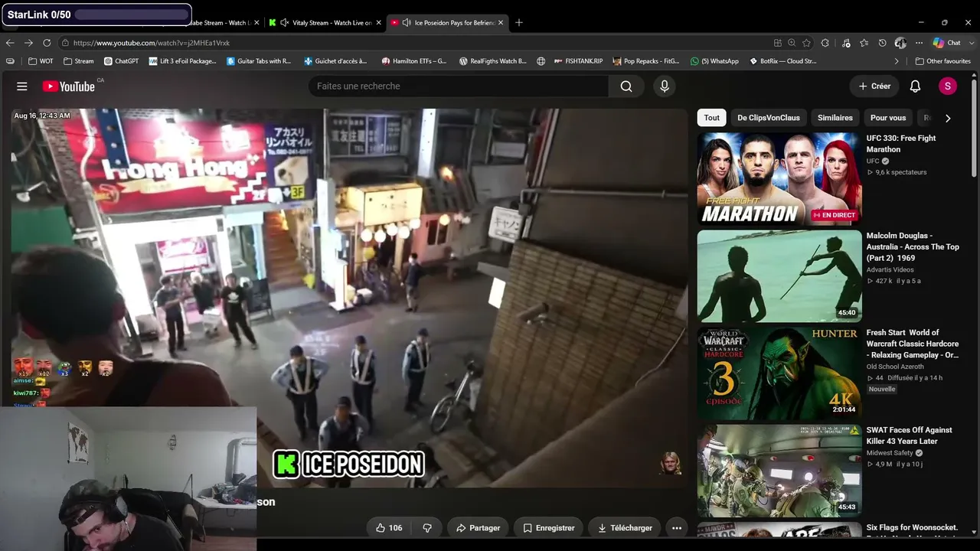Open more actions menu below video
980x551 pixels.
pyautogui.click(x=677, y=528)
